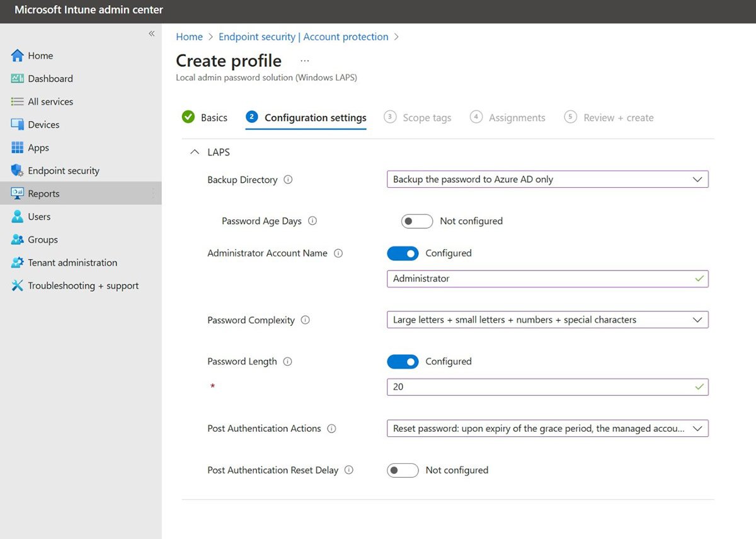Collapse the LAPS section chevron
The image size is (756, 539).
[x=194, y=153]
